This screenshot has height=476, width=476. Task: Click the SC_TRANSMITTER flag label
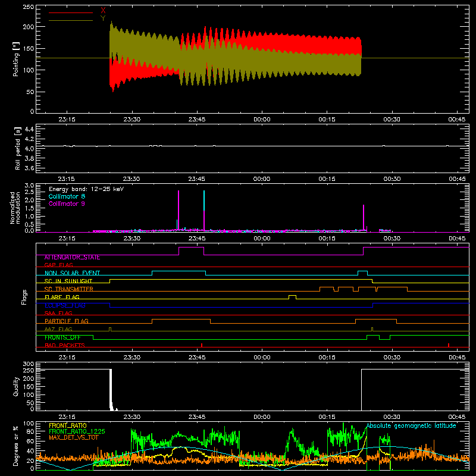point(69,289)
